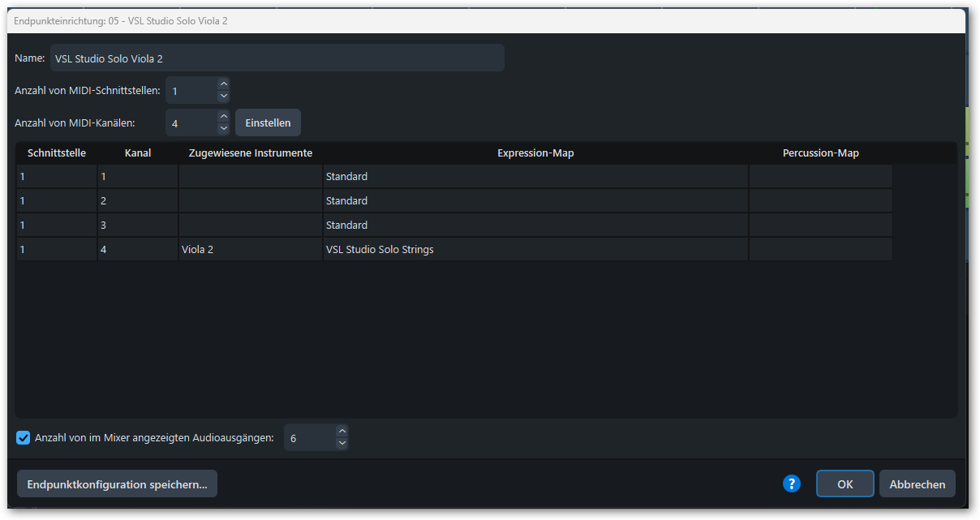This screenshot has width=980, height=520.
Task: Open Expression-Map cell for channel 3
Action: tap(535, 225)
